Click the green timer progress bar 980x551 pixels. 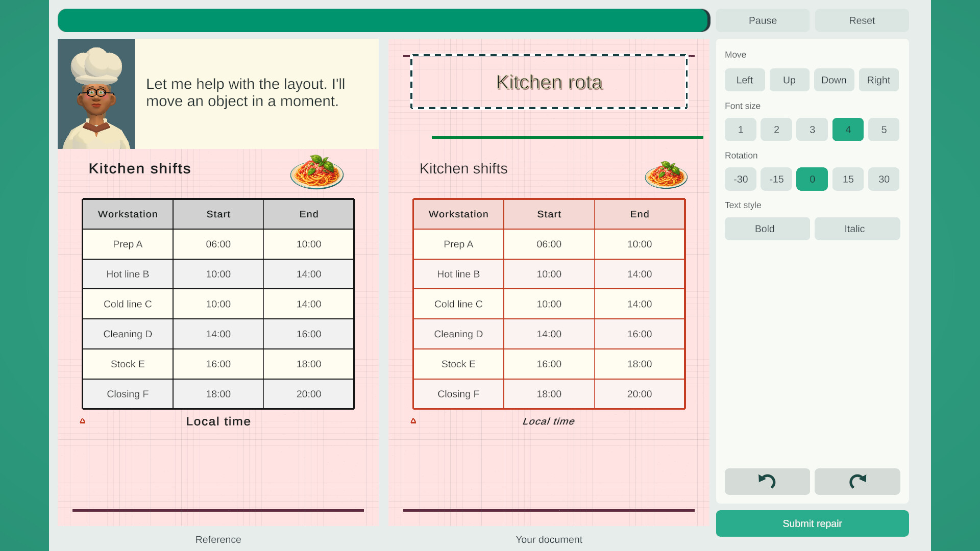384,20
